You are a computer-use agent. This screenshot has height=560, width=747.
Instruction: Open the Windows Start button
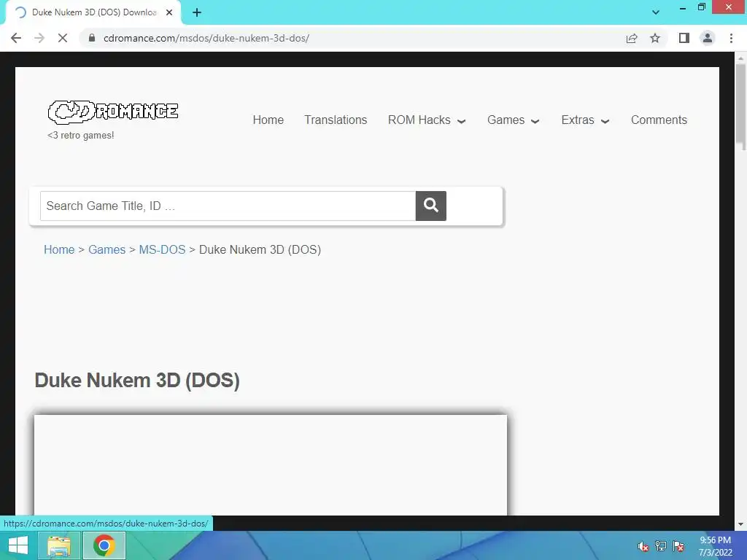pyautogui.click(x=18, y=545)
